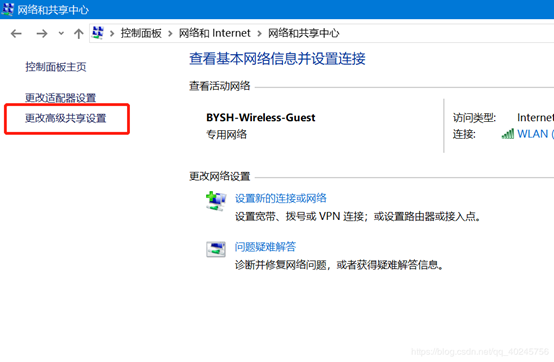Expand chevron after 网络和 Internet breadcrumb

259,34
